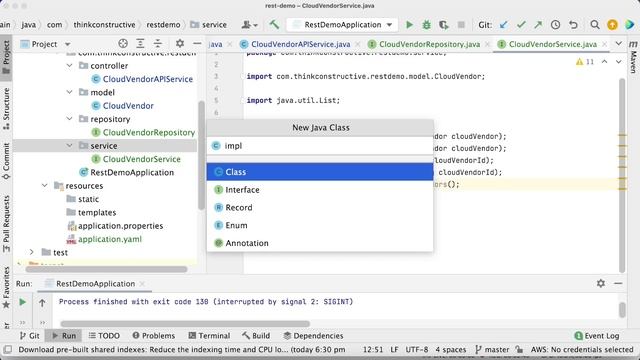Open Structure side tool window

coord(6,109)
